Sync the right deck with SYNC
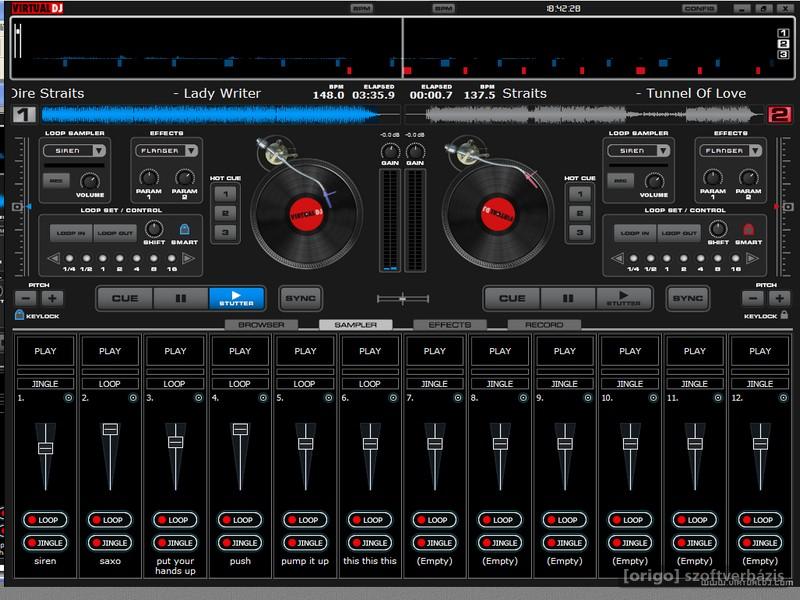Image resolution: width=800 pixels, height=600 pixels. [688, 298]
